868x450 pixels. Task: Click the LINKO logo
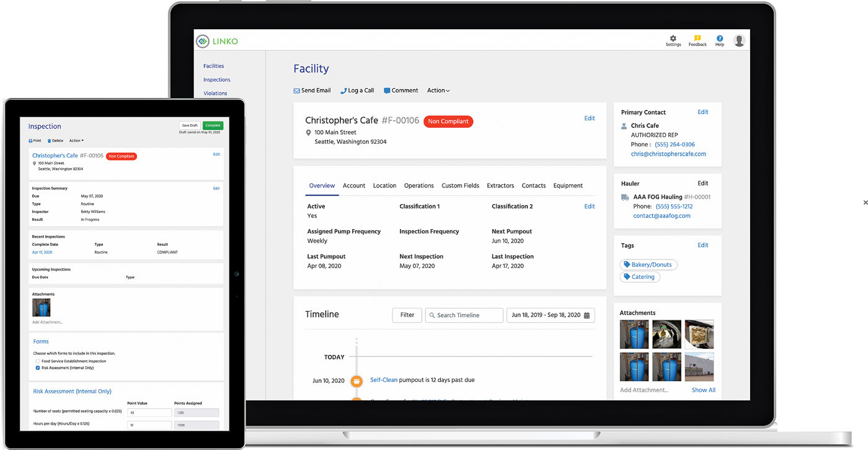coord(217,42)
